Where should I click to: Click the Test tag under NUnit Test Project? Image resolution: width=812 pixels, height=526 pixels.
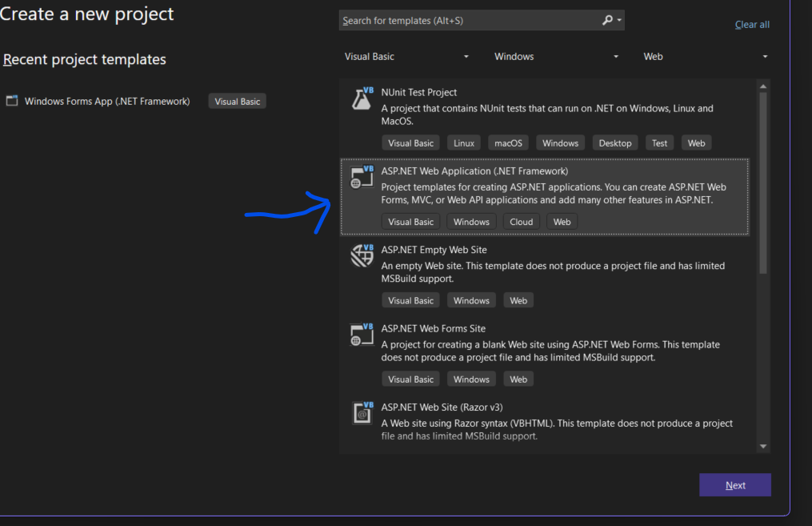659,143
